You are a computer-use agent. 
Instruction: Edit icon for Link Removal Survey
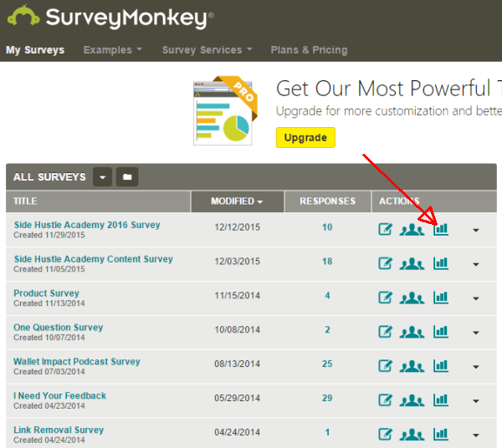[385, 435]
